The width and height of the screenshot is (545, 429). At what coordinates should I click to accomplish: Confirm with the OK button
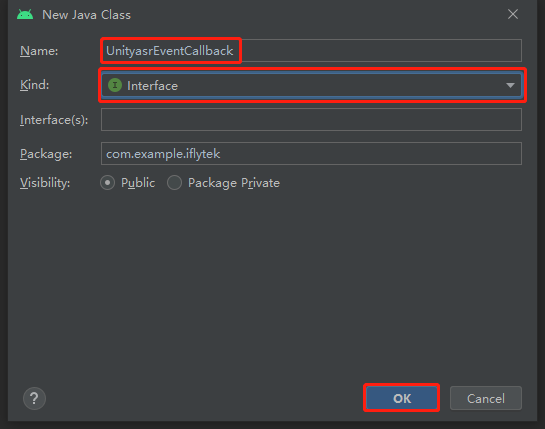[x=402, y=398]
